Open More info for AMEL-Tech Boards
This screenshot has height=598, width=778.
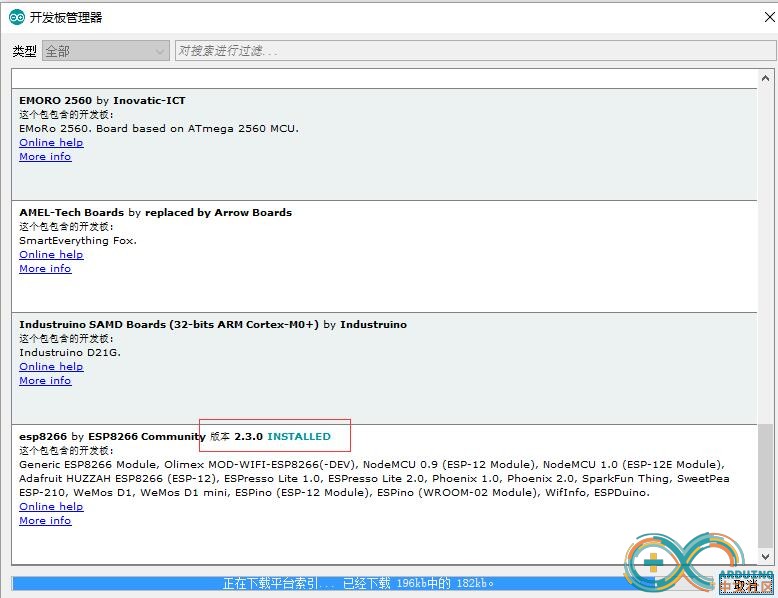[45, 268]
